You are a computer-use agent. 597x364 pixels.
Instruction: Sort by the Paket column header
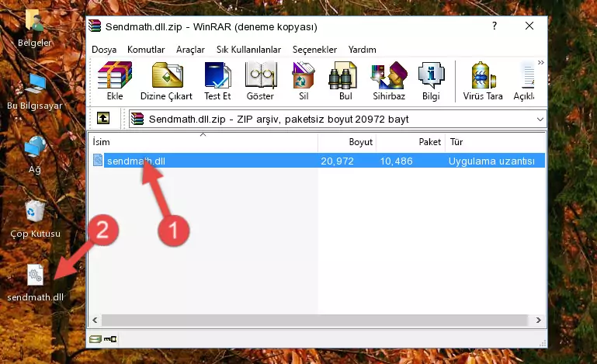[411, 141]
